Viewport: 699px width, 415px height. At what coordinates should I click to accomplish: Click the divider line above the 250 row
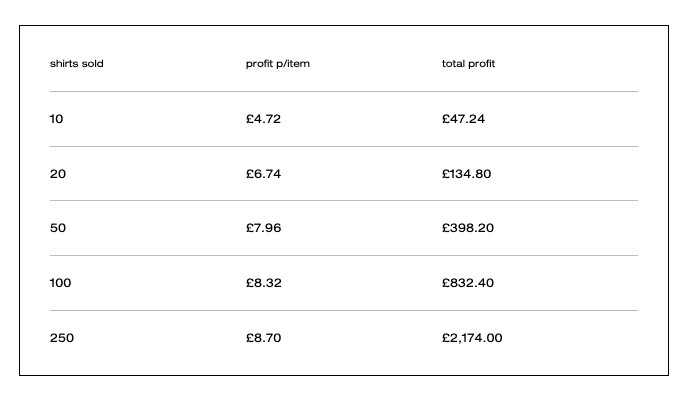[343, 311]
